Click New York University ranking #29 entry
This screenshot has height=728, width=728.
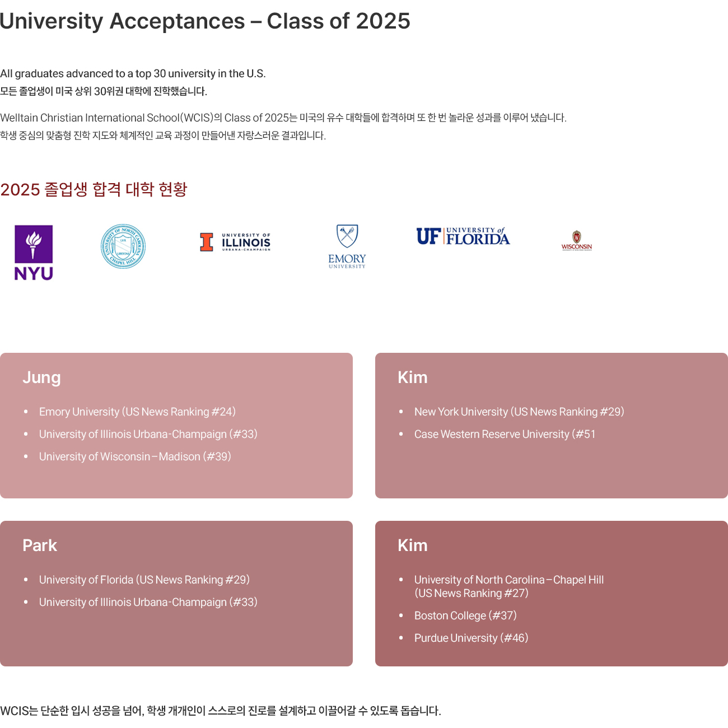click(519, 412)
